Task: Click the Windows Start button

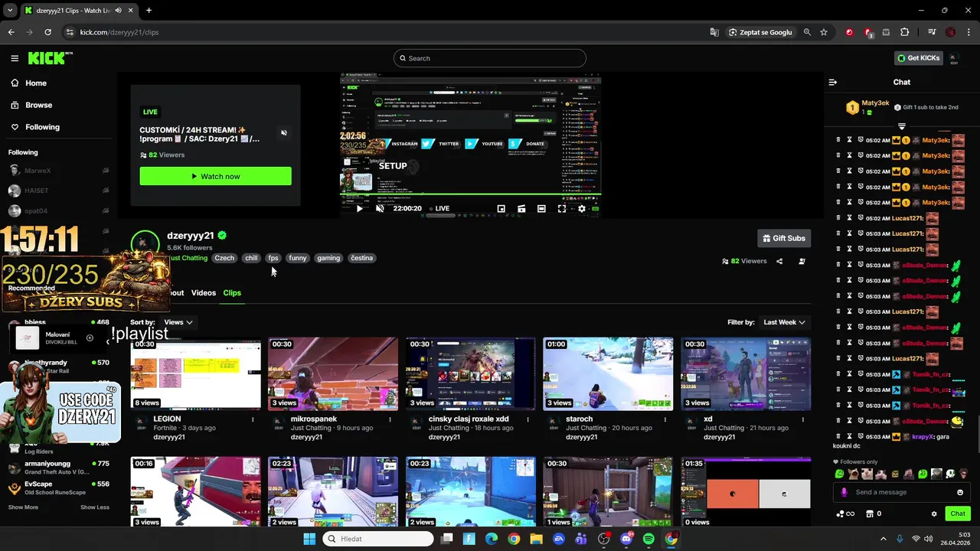Action: 309,539
